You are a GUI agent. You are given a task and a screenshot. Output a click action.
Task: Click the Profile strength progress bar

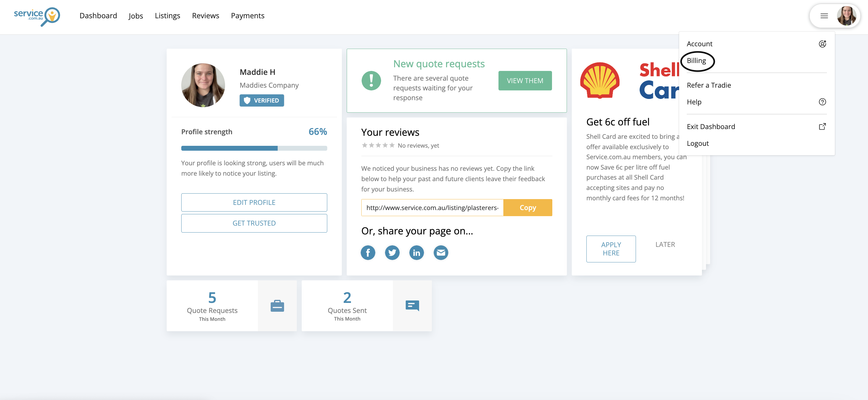pyautogui.click(x=254, y=148)
